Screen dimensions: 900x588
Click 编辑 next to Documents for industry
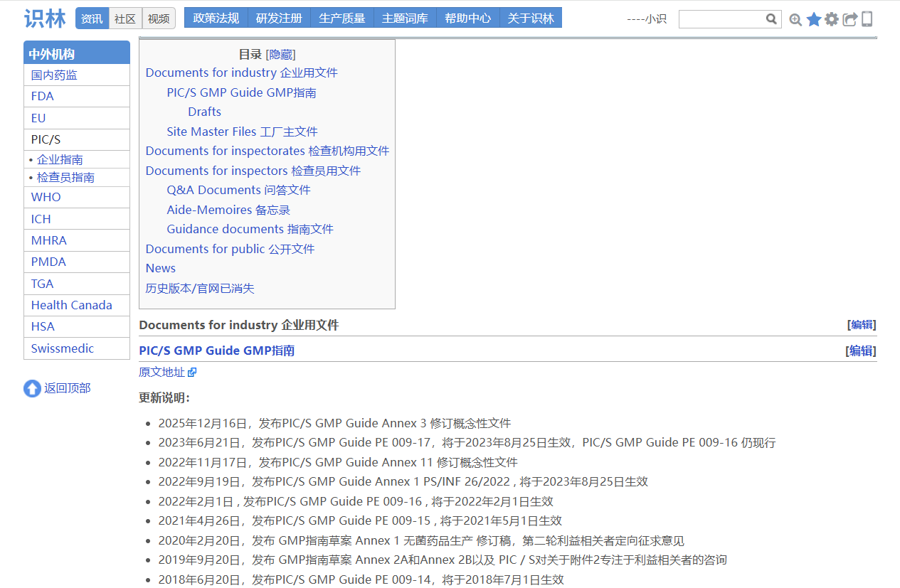click(862, 325)
